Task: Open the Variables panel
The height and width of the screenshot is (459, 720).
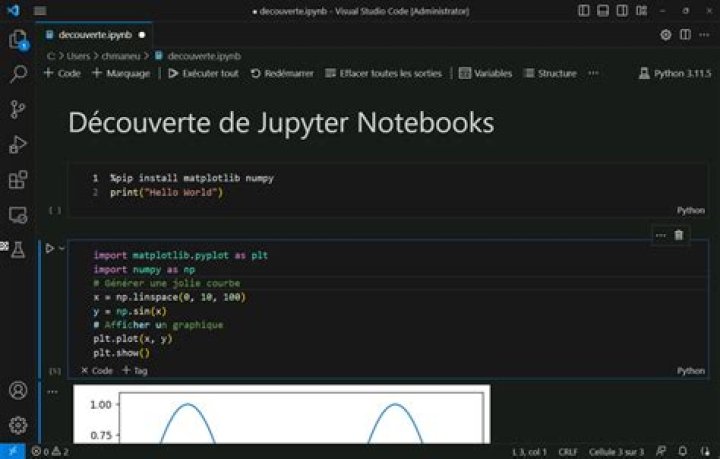Action: point(485,73)
